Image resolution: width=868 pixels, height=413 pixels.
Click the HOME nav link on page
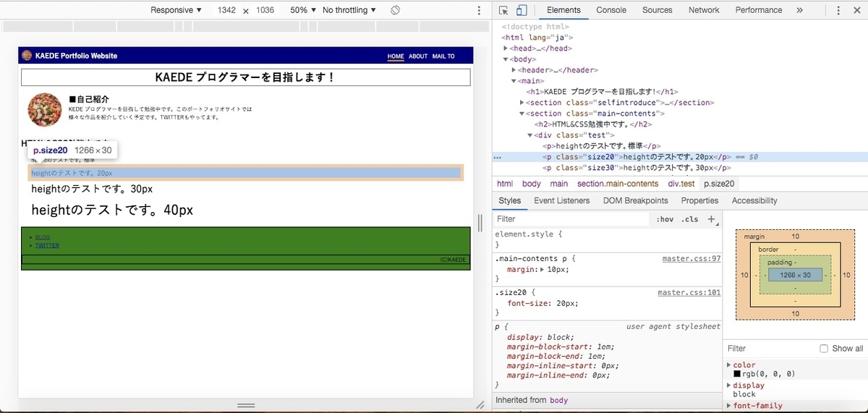(396, 56)
